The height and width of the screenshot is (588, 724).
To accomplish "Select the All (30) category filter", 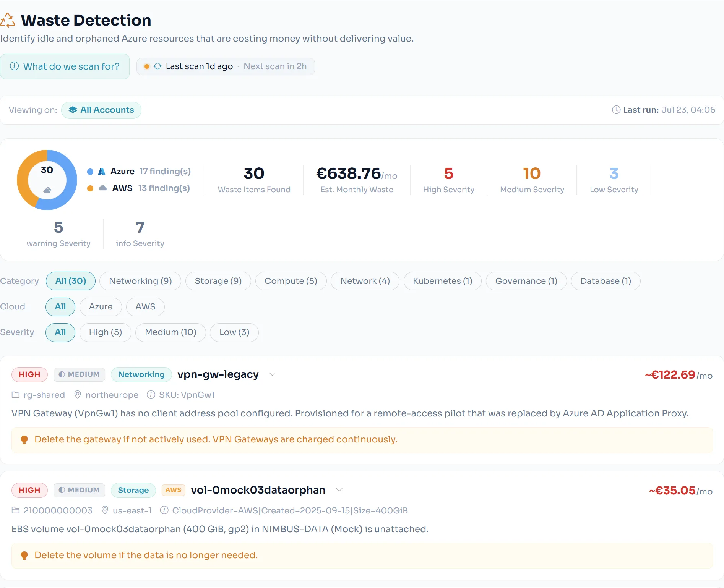I will 71,281.
